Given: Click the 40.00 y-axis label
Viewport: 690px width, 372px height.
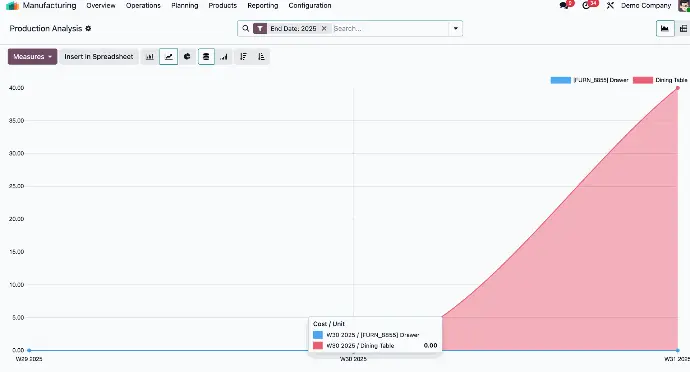Looking at the screenshot, I should [x=16, y=88].
